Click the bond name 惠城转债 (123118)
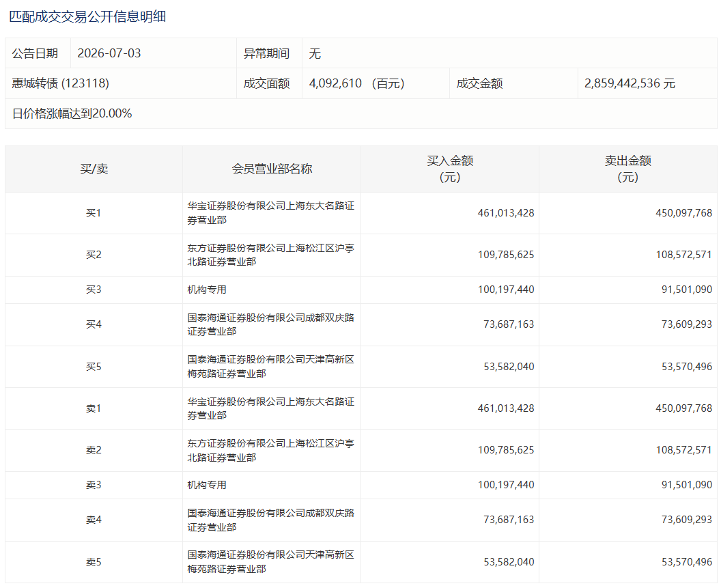721x588 pixels. pyautogui.click(x=60, y=83)
